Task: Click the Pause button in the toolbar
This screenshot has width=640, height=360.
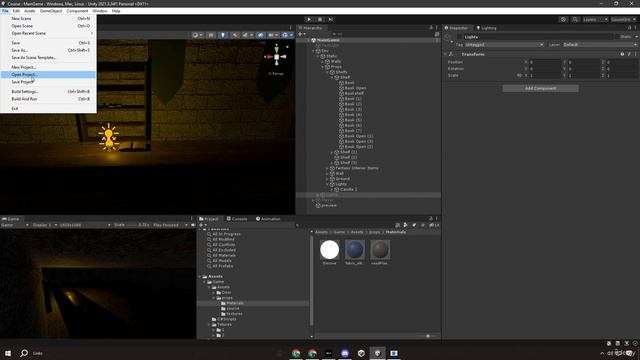Action: pos(320,19)
